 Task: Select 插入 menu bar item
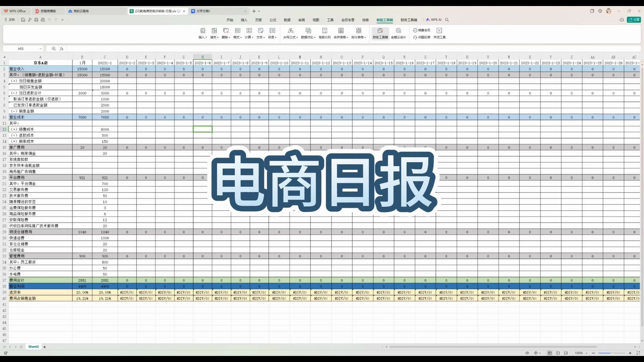pos(244,19)
